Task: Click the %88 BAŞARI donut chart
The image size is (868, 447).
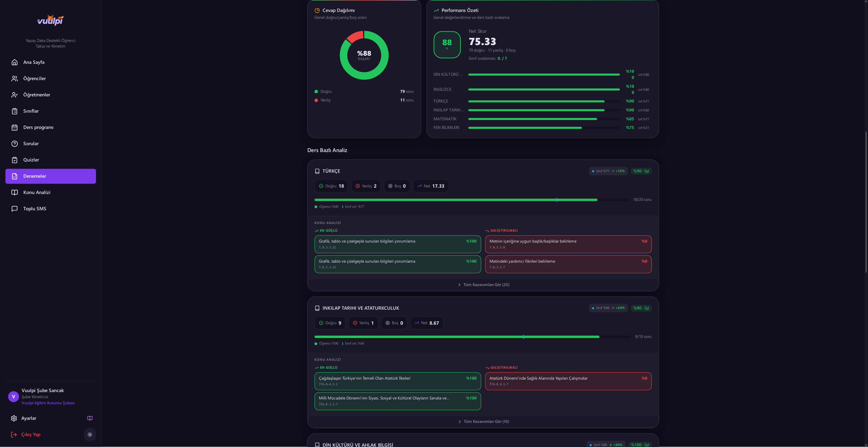Action: click(x=364, y=55)
